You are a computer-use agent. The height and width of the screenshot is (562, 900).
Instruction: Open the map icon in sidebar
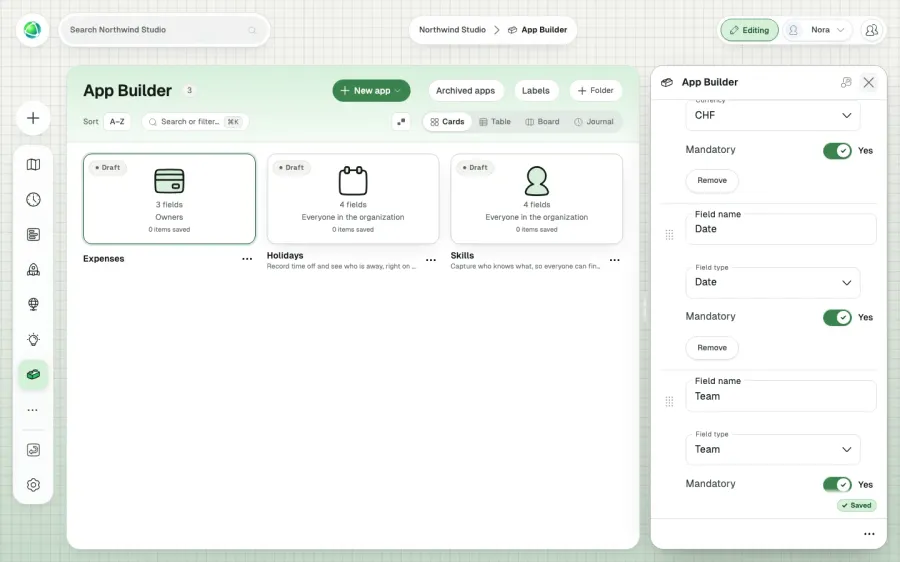[33, 165]
